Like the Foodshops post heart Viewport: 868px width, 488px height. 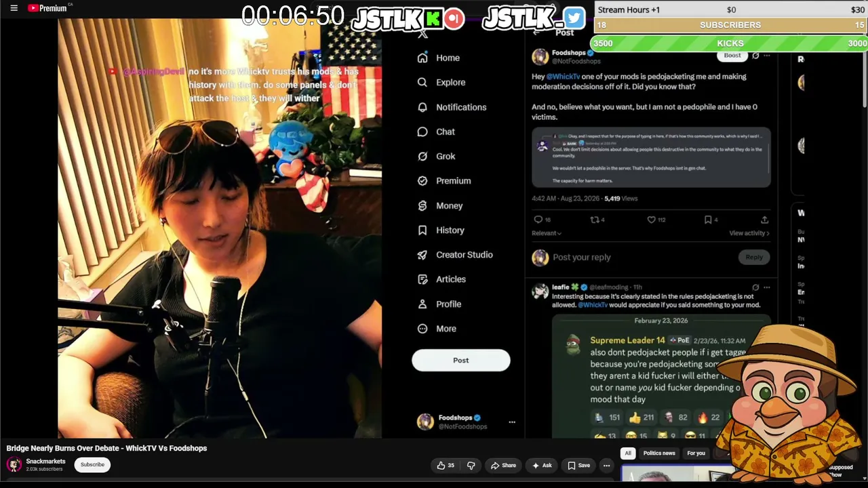[x=651, y=220]
